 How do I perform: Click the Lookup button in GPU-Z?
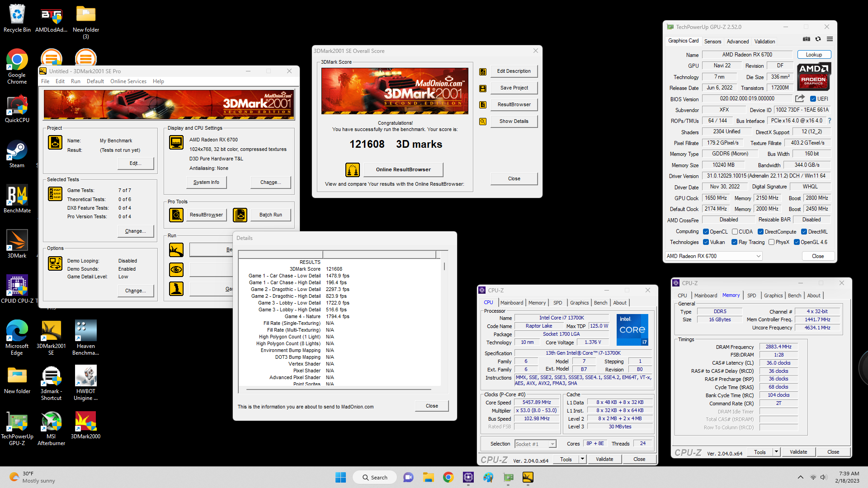[814, 55]
